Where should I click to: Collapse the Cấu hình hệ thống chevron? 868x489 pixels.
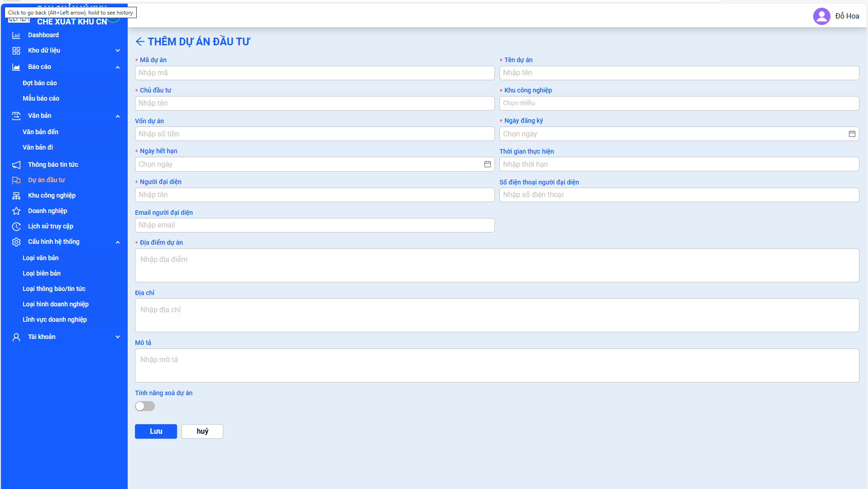[x=118, y=242]
